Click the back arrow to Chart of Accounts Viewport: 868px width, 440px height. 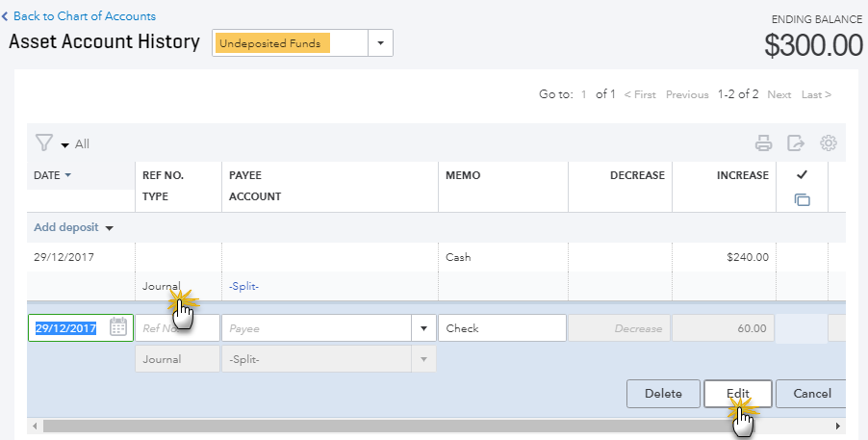(6, 16)
